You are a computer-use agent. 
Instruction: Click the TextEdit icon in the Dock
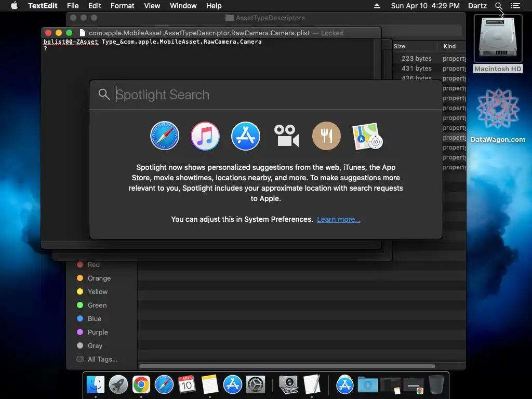click(312, 385)
